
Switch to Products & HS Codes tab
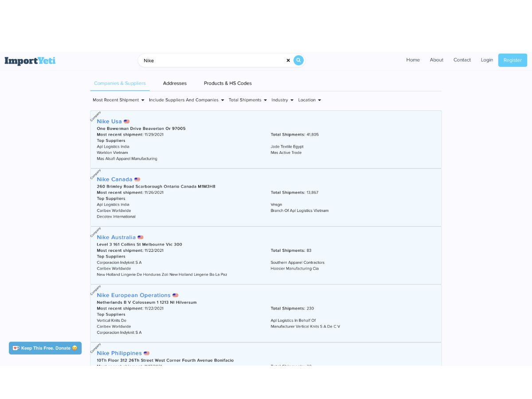pos(228,83)
